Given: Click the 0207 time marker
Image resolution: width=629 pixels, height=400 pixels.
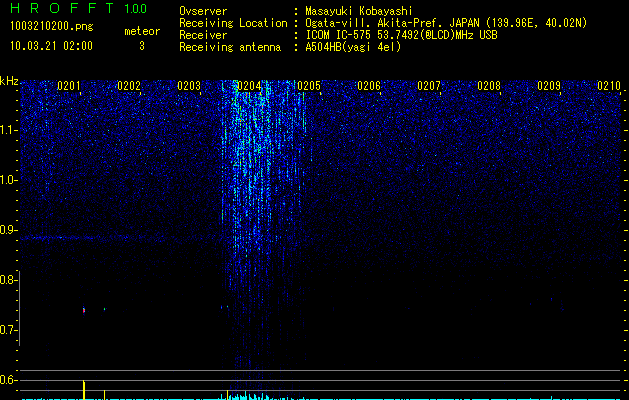Looking at the screenshot, I should click(x=429, y=86).
